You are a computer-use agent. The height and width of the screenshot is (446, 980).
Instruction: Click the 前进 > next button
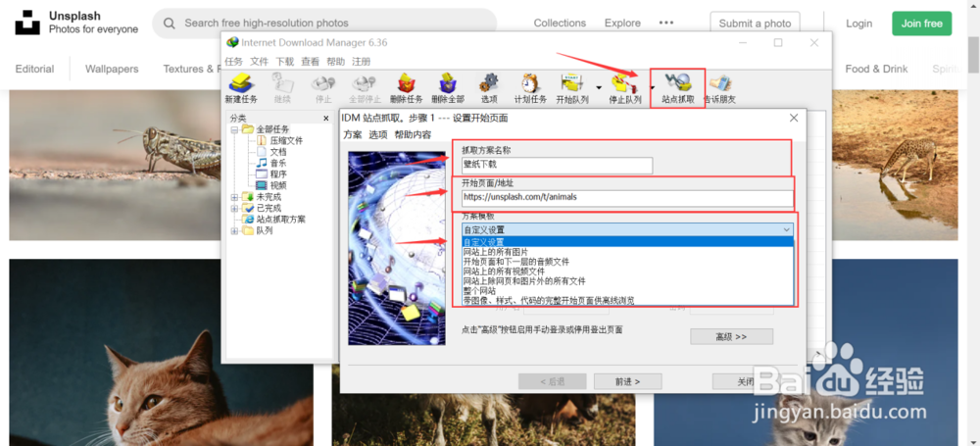(627, 381)
